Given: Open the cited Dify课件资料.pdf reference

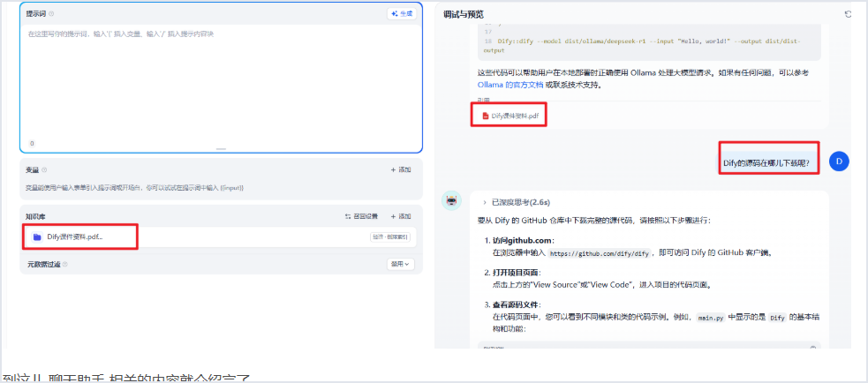Looking at the screenshot, I should 509,116.
